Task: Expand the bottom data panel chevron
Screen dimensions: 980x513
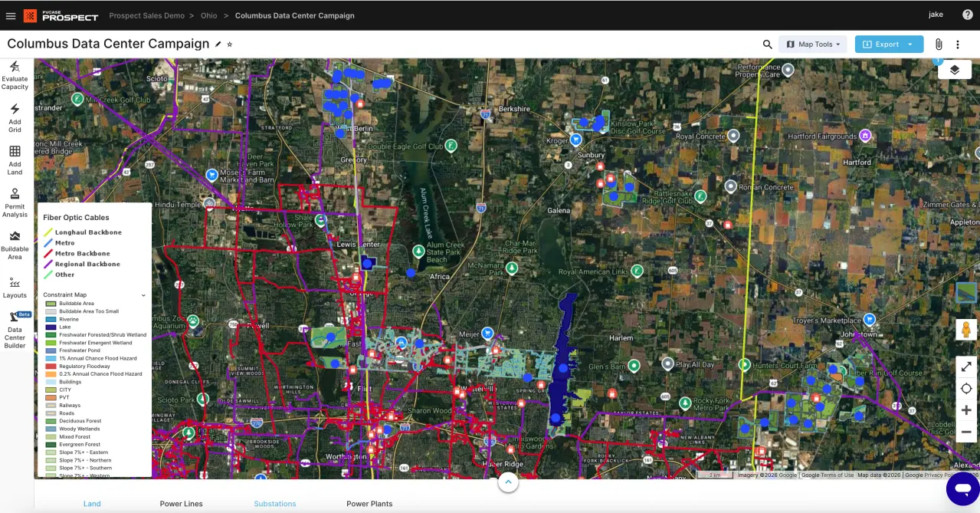Action: (x=508, y=483)
